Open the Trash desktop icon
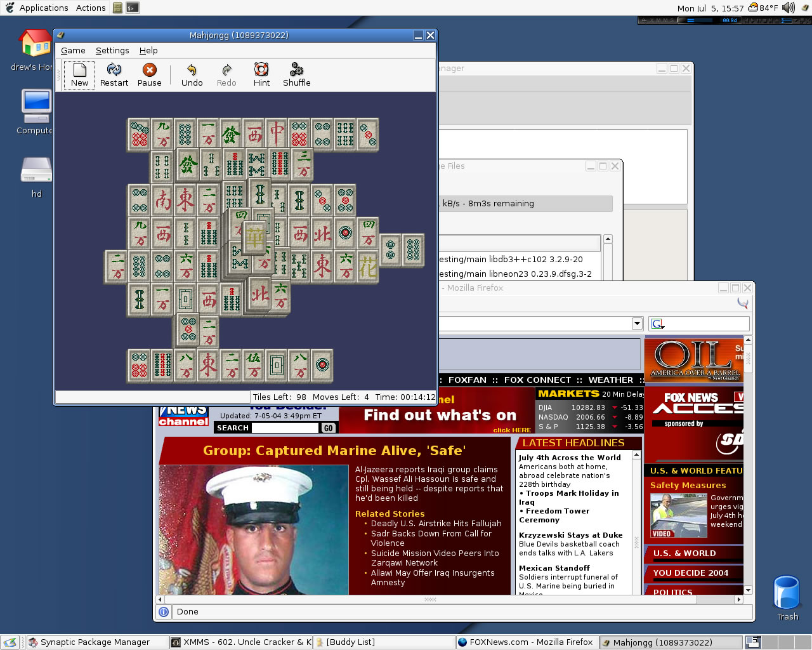 (x=787, y=597)
